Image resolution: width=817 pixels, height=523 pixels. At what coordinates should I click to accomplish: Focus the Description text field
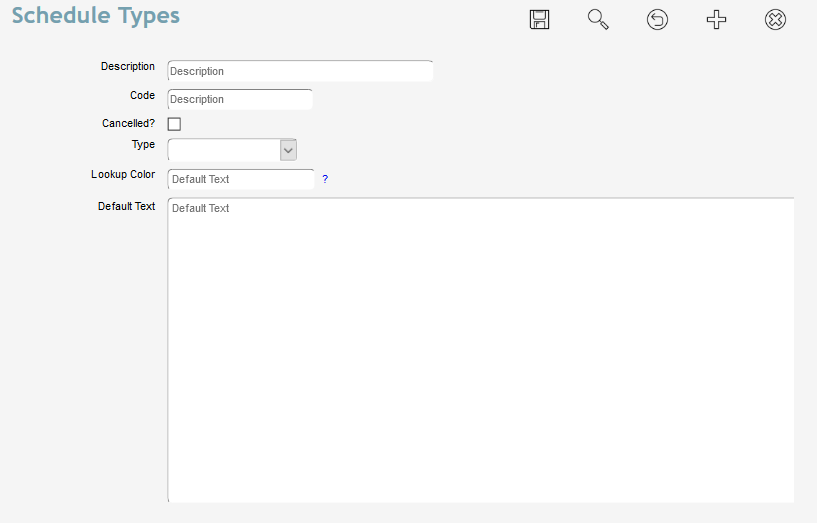[300, 71]
